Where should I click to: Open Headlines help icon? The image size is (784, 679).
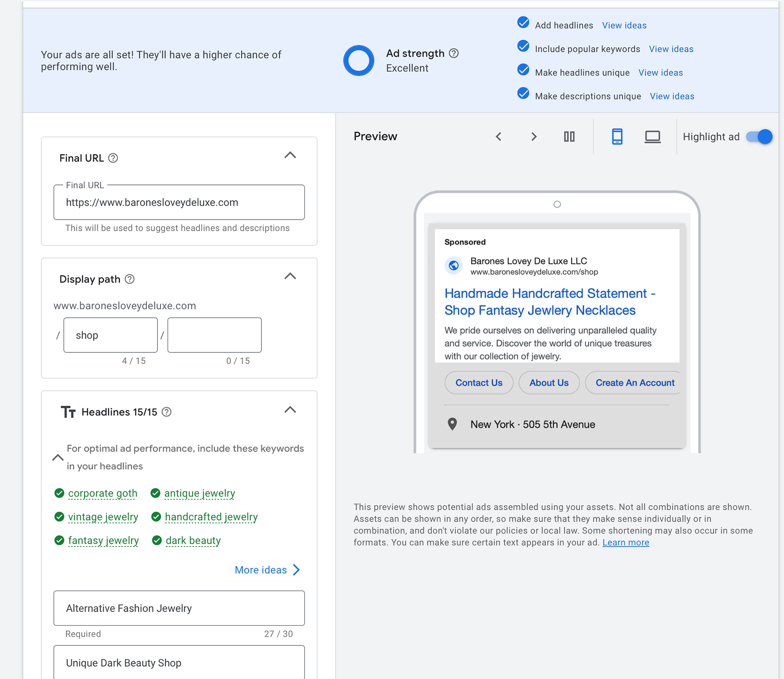[167, 412]
